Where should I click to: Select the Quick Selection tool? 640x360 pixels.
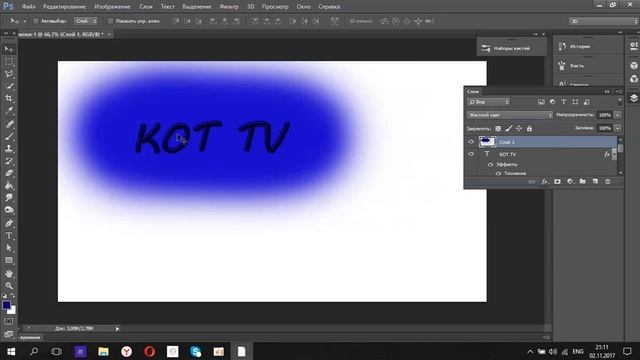(9, 87)
